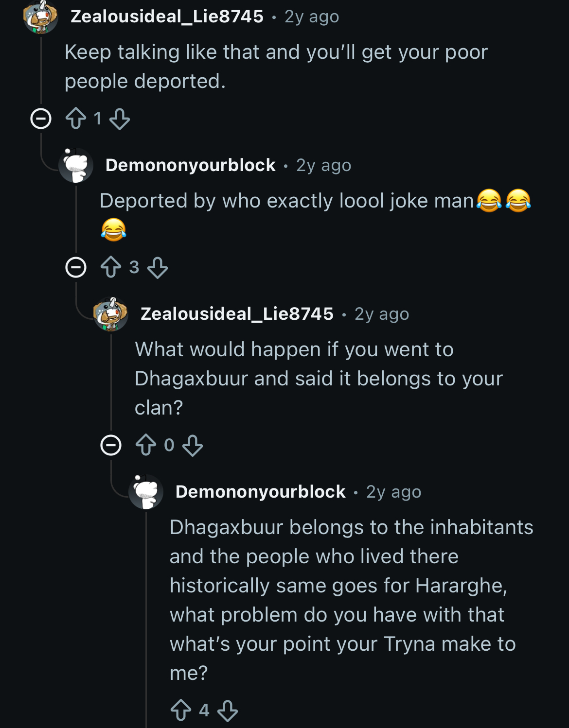The image size is (569, 728).
Task: Open Demononyourblock profile from the first reply
Action: pyautogui.click(x=190, y=165)
